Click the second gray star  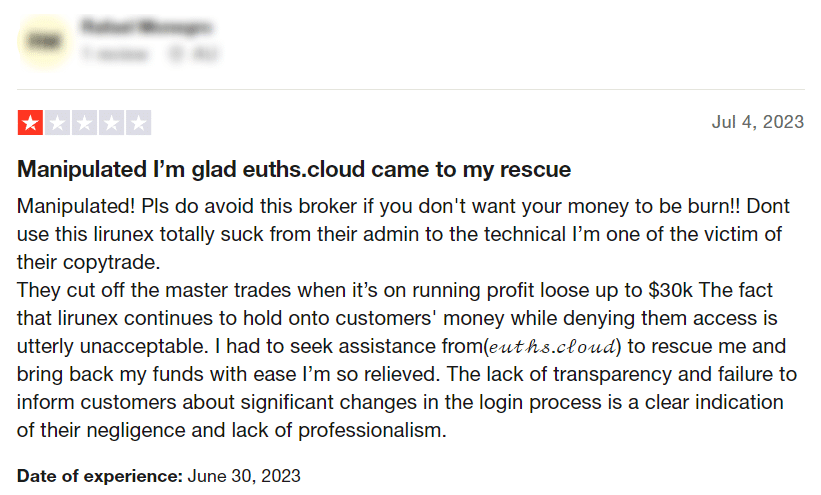[x=58, y=123]
